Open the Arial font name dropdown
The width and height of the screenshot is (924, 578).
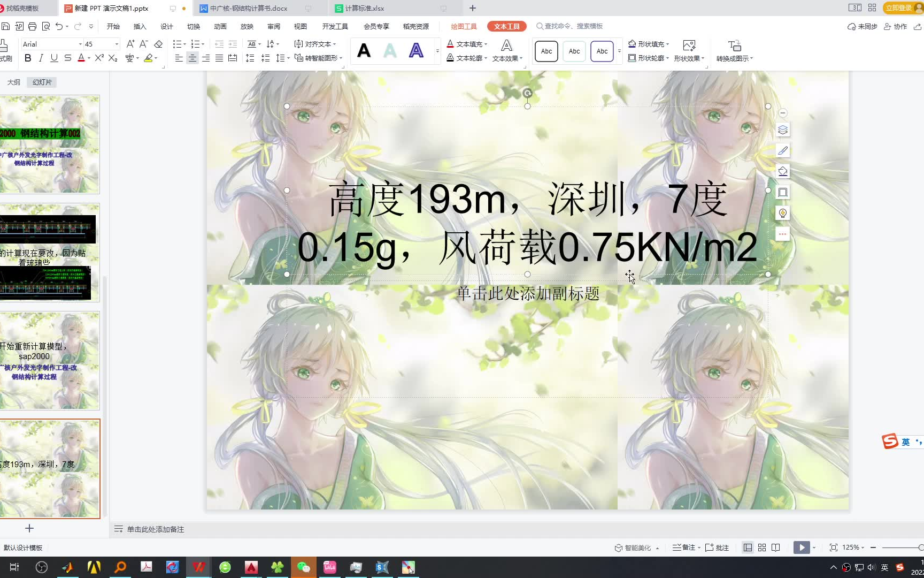pyautogui.click(x=80, y=44)
